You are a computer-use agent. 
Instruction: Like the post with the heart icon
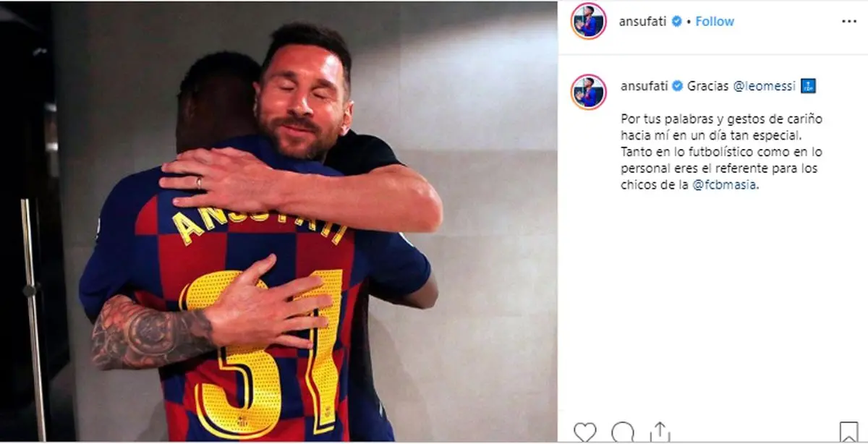coord(585,432)
